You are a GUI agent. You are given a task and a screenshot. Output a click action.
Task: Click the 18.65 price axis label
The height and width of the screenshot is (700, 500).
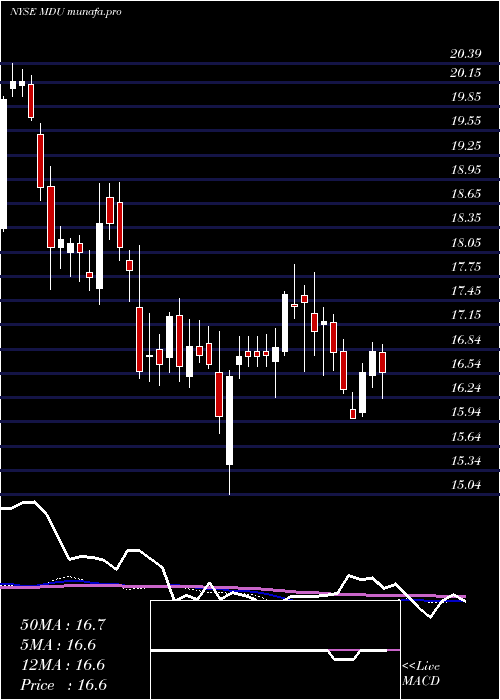pos(466,194)
